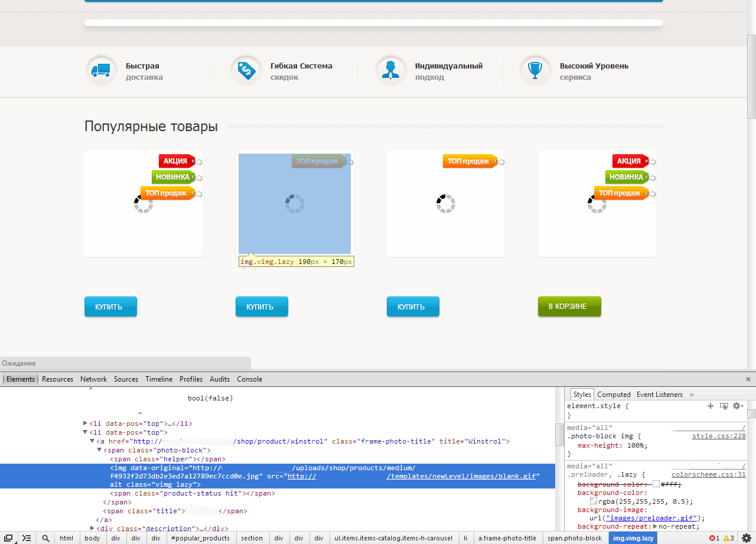Click the rgba(255,255,255,0.5) color swatch
This screenshot has height=544, width=756.
click(x=594, y=501)
